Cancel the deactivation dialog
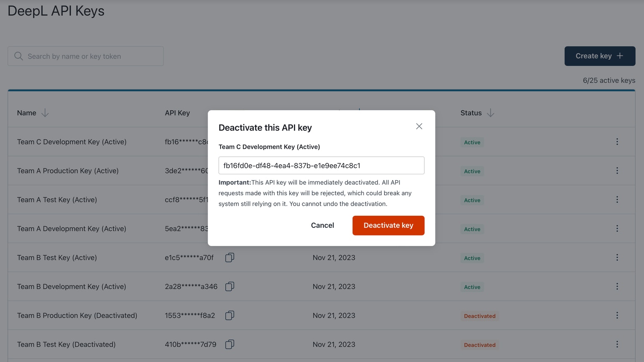The height and width of the screenshot is (362, 644). 322,225
